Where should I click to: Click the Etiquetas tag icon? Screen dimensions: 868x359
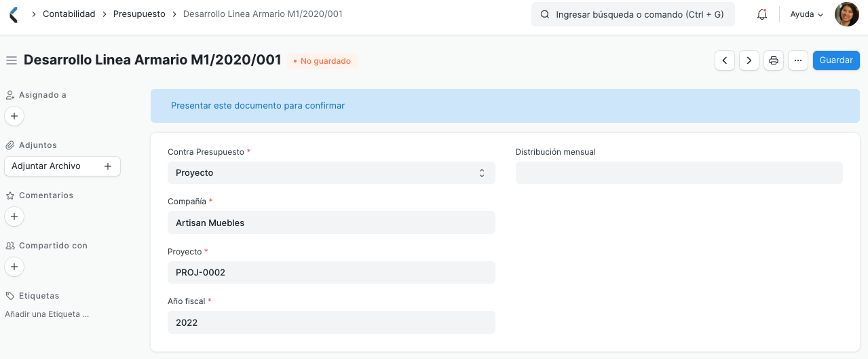(x=10, y=296)
